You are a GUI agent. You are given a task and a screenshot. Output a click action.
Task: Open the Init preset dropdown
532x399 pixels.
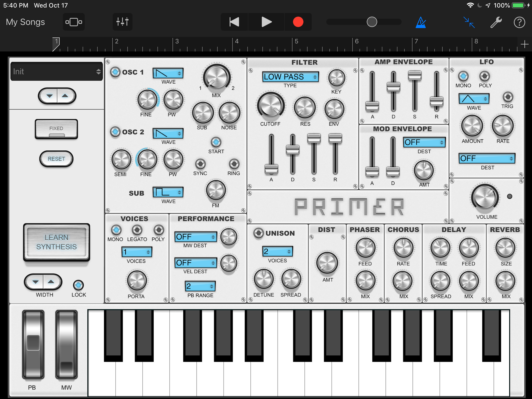pyautogui.click(x=56, y=72)
